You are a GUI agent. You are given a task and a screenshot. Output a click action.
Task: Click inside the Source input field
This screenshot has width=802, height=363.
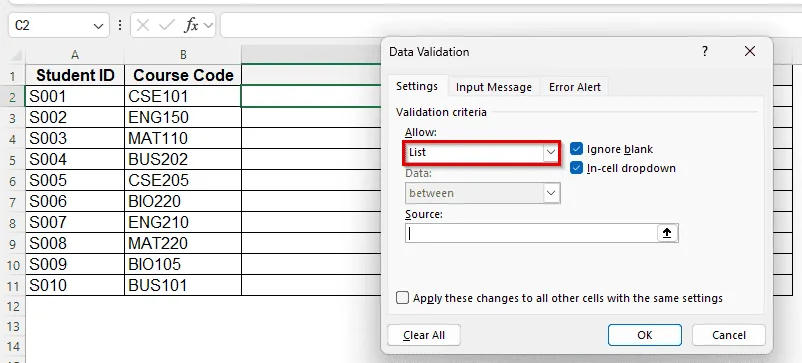[x=531, y=233]
